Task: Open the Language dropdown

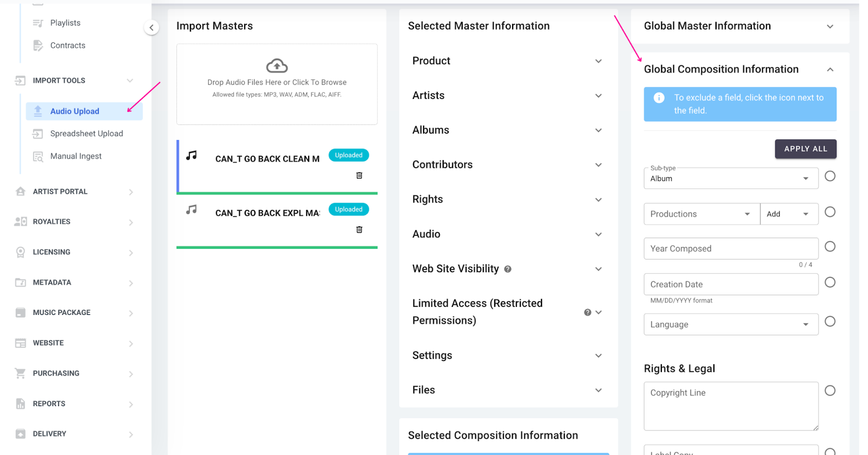Action: tap(730, 325)
